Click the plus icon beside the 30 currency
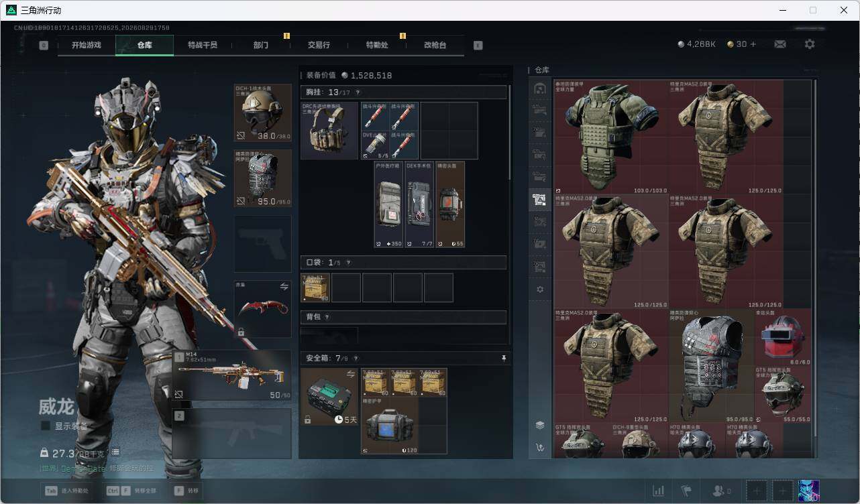The height and width of the screenshot is (504, 860). (x=753, y=44)
